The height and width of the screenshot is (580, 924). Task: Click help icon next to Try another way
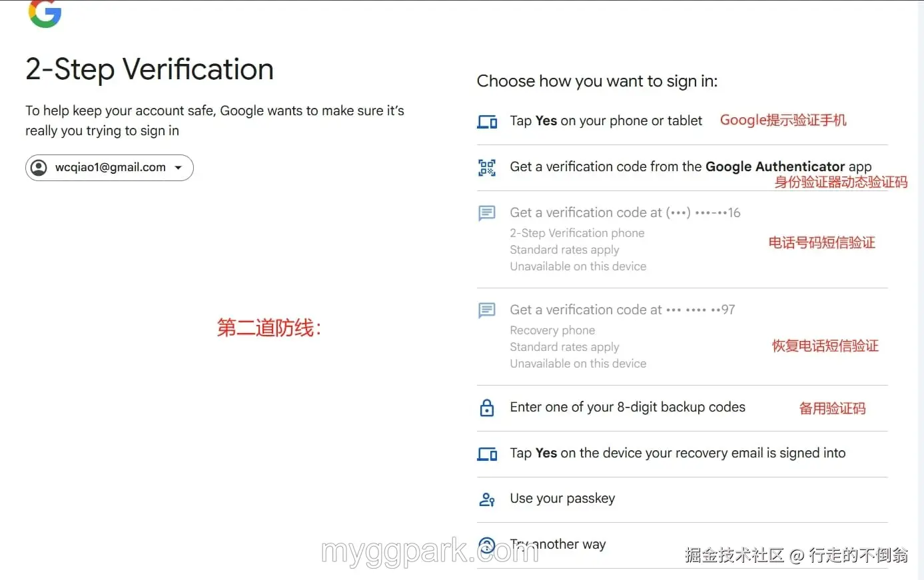(487, 545)
